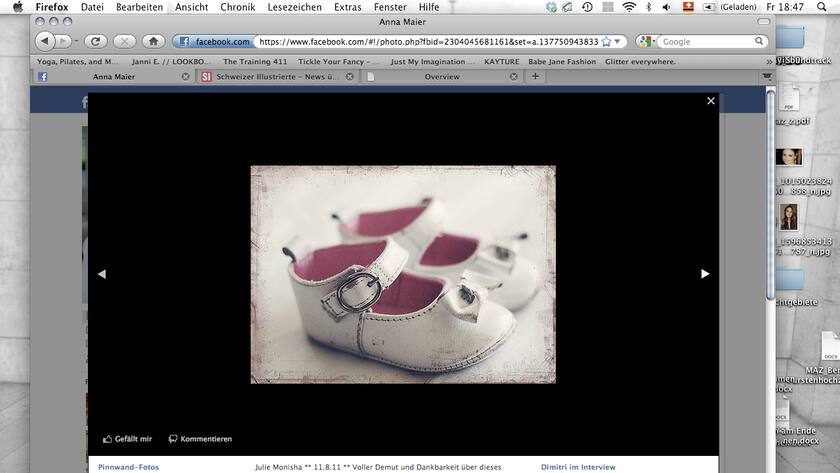Close the photo viewer with the X
This screenshot has height=473, width=840.
click(711, 101)
